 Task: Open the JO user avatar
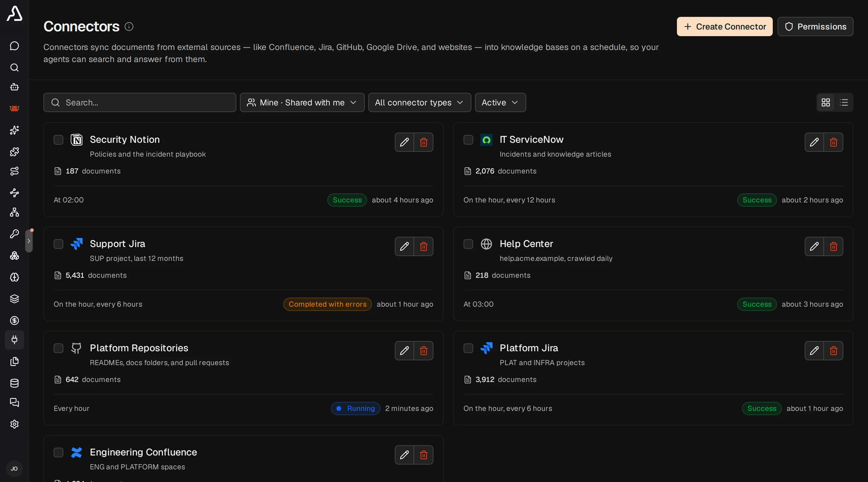click(14, 468)
